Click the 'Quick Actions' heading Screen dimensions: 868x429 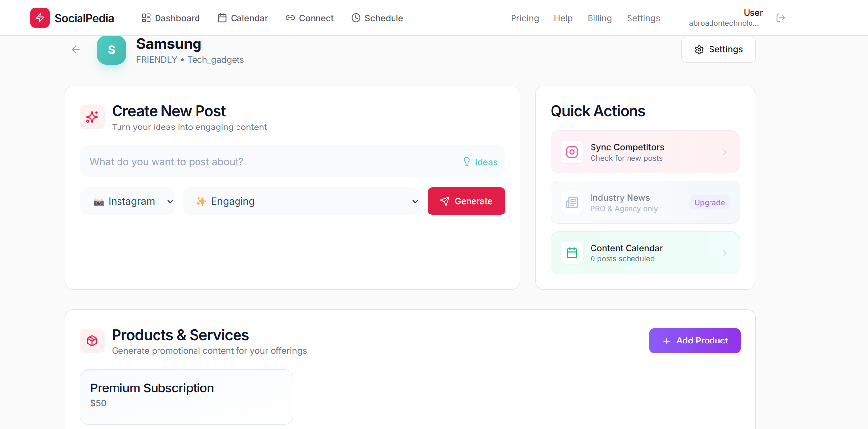point(598,111)
